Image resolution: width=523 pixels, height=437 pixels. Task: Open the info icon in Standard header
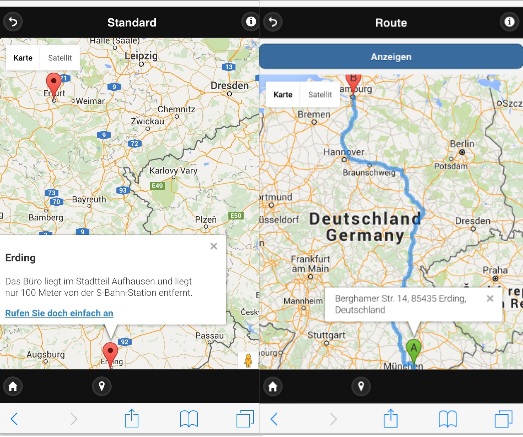pos(250,22)
